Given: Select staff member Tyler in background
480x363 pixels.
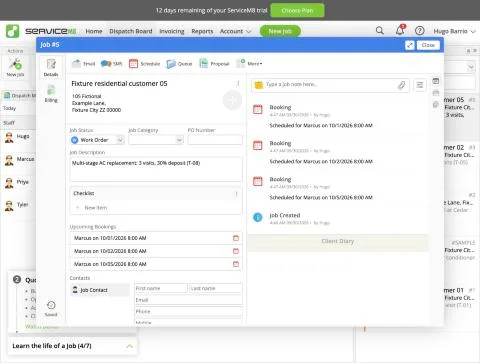Looking at the screenshot, I should pos(16,205).
